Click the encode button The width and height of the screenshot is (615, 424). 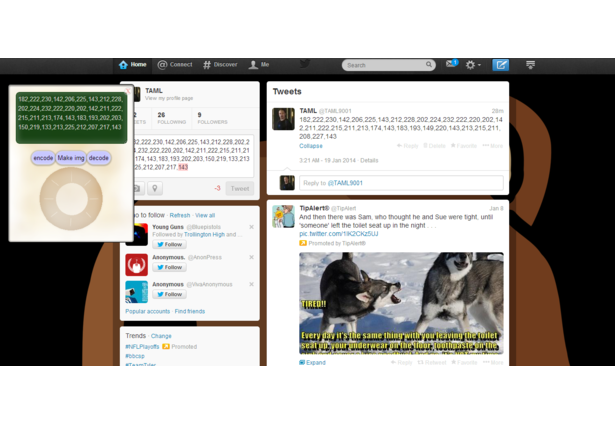[x=43, y=158]
